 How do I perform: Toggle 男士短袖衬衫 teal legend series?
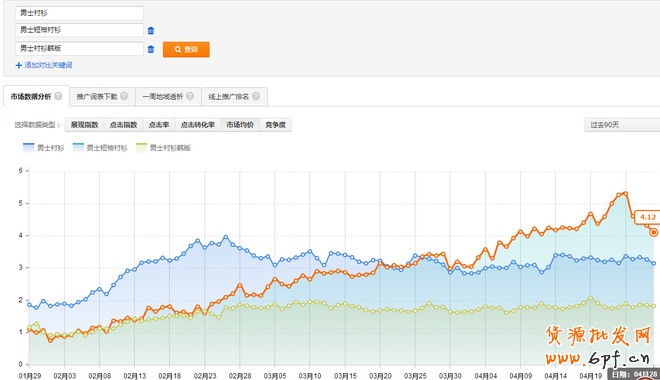(x=100, y=147)
